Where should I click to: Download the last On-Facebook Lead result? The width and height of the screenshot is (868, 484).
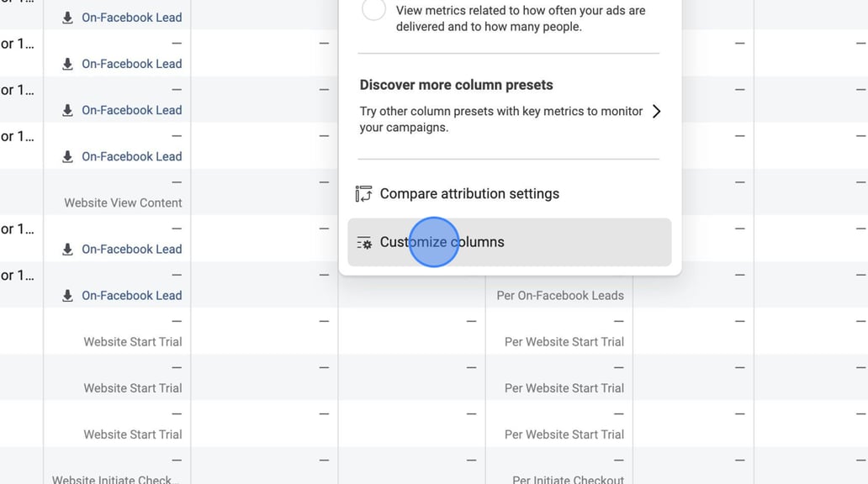66,295
